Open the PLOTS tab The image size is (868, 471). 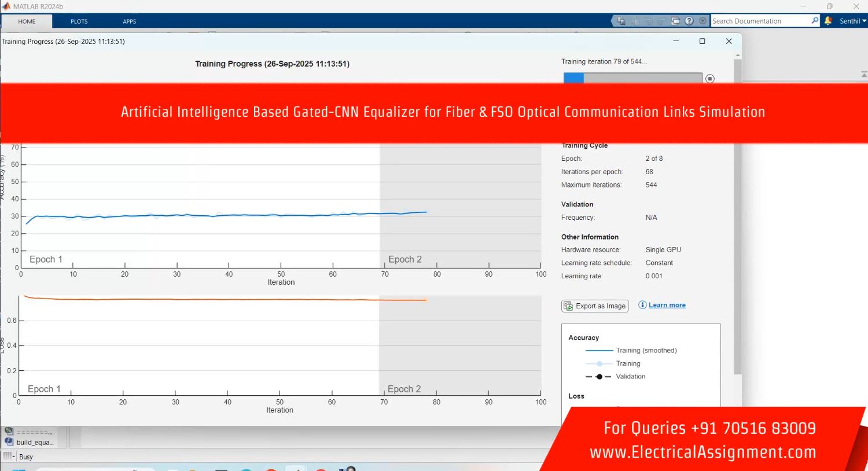79,21
